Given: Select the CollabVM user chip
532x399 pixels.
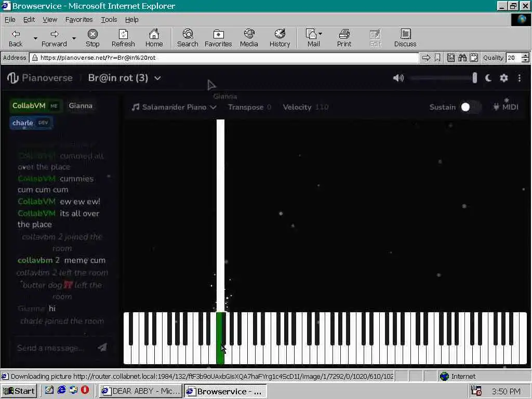Looking at the screenshot, I should [x=36, y=105].
